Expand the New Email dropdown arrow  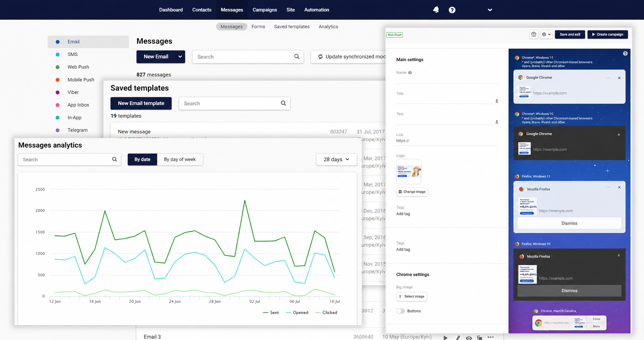click(x=180, y=57)
